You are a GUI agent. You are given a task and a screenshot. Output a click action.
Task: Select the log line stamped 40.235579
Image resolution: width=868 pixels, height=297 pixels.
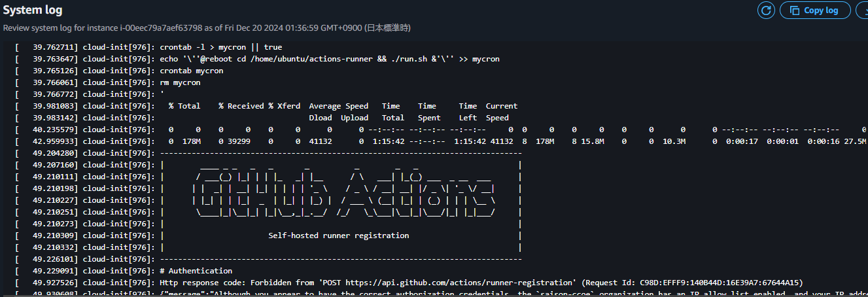point(440,130)
